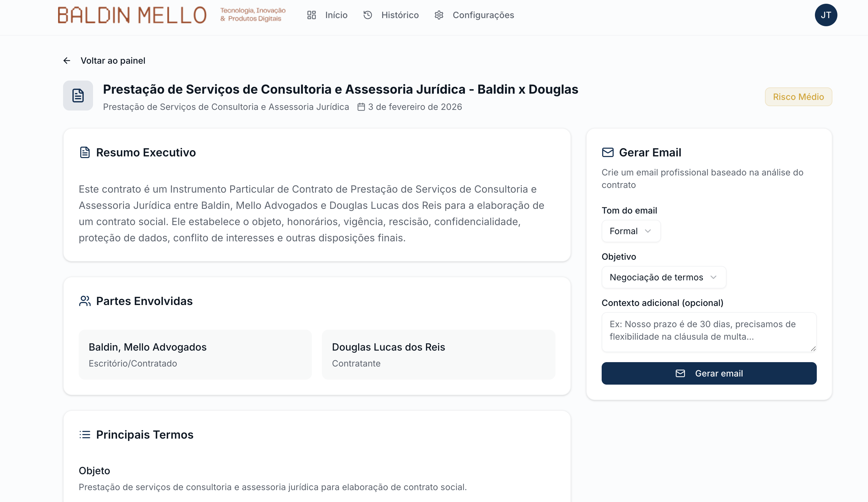This screenshot has height=502, width=868.
Task: Click the contract document icon tile
Action: (78, 96)
